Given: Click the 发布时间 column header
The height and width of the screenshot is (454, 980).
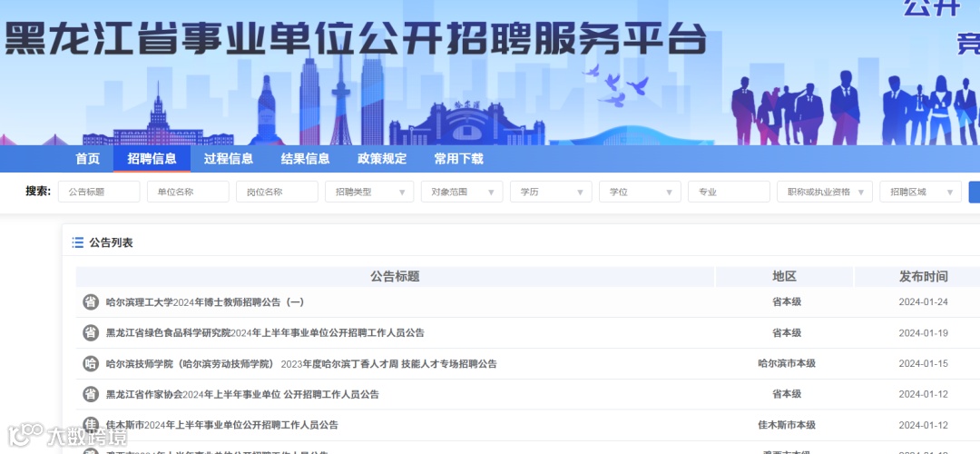Looking at the screenshot, I should pos(923,276).
